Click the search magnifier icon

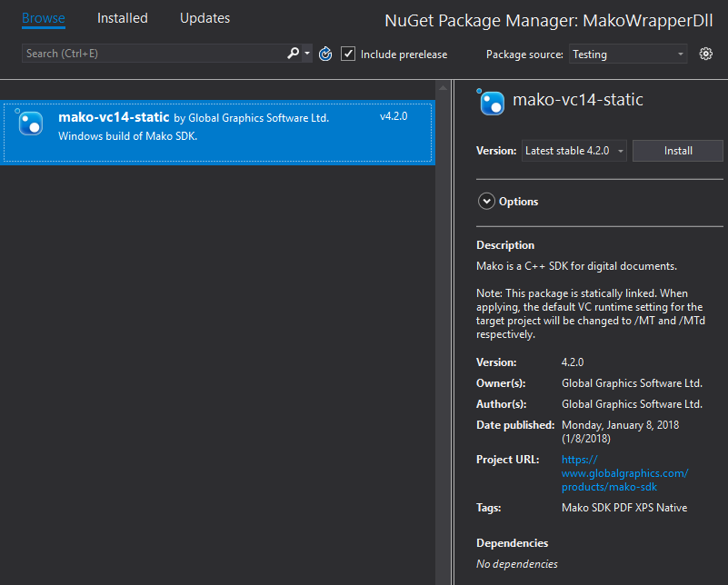point(293,54)
